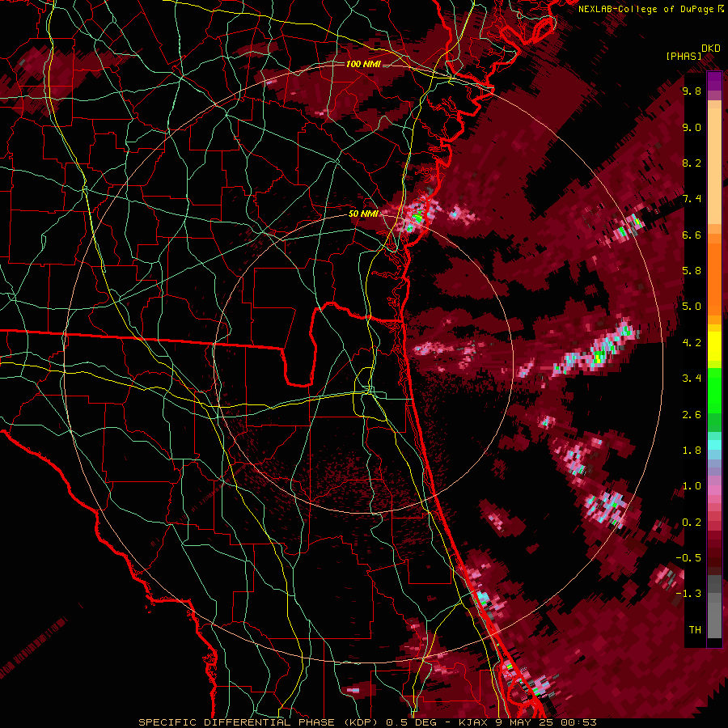Click the 2.6 value on the color scale
The width and height of the screenshot is (728, 728).
[692, 415]
